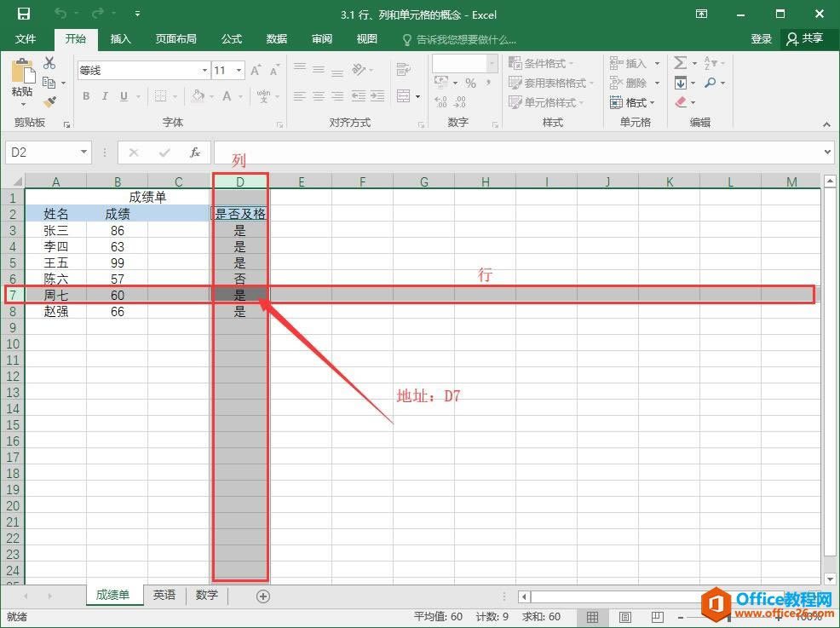Open conditional formatting (条件格式)
Screen dimensions: 840x628
[539, 62]
